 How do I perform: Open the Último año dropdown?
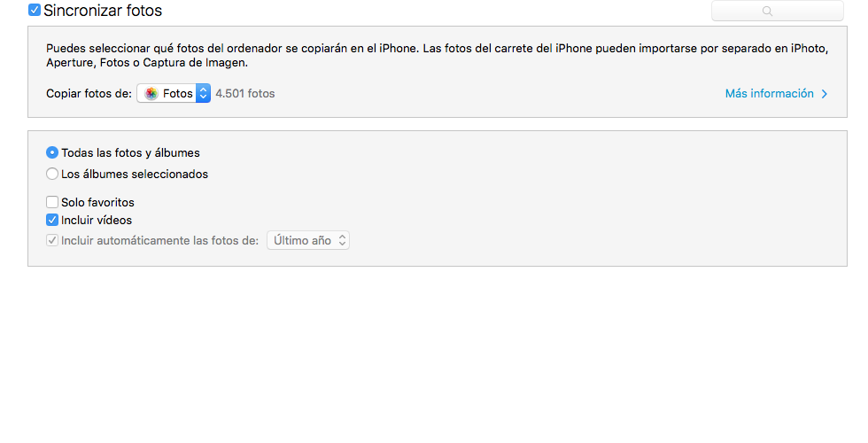[x=308, y=240]
